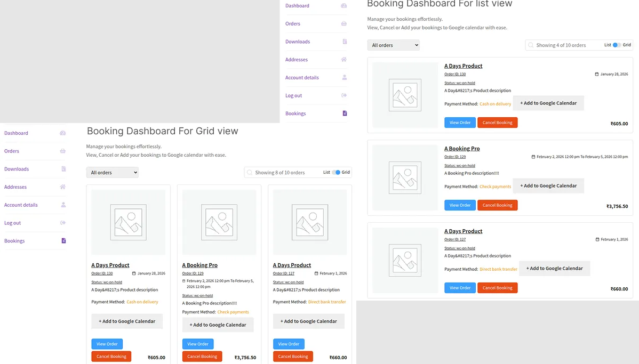Image resolution: width=639 pixels, height=364 pixels.
Task: Click the Account details user icon in Grid view sidebar
Action: click(x=63, y=205)
